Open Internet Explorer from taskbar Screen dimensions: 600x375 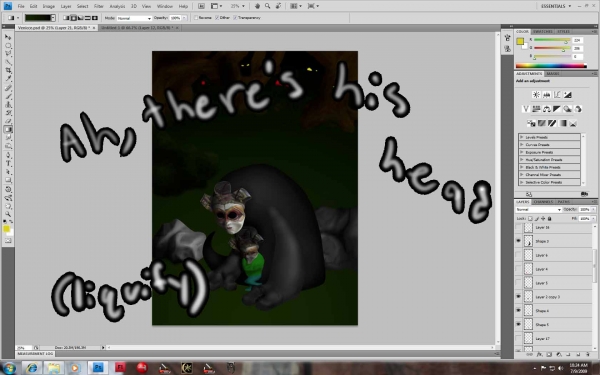[x=32, y=368]
